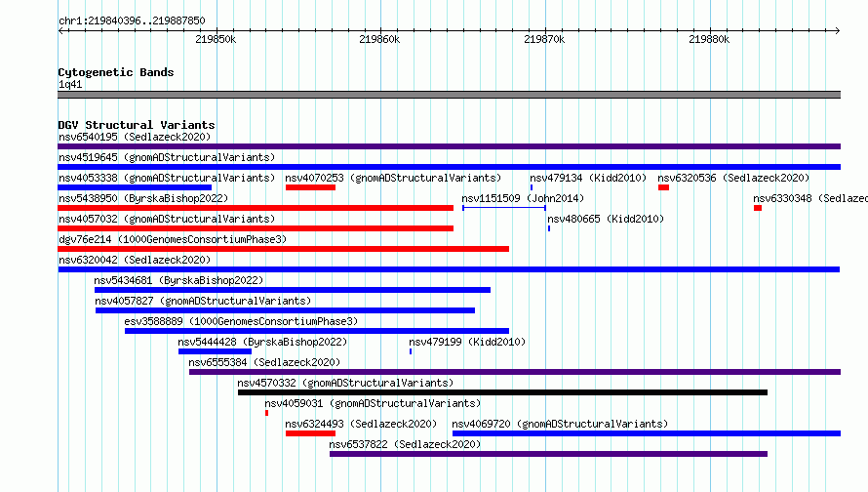Click the 219880k ruler mark
The width and height of the screenshot is (868, 492).
coord(709,39)
